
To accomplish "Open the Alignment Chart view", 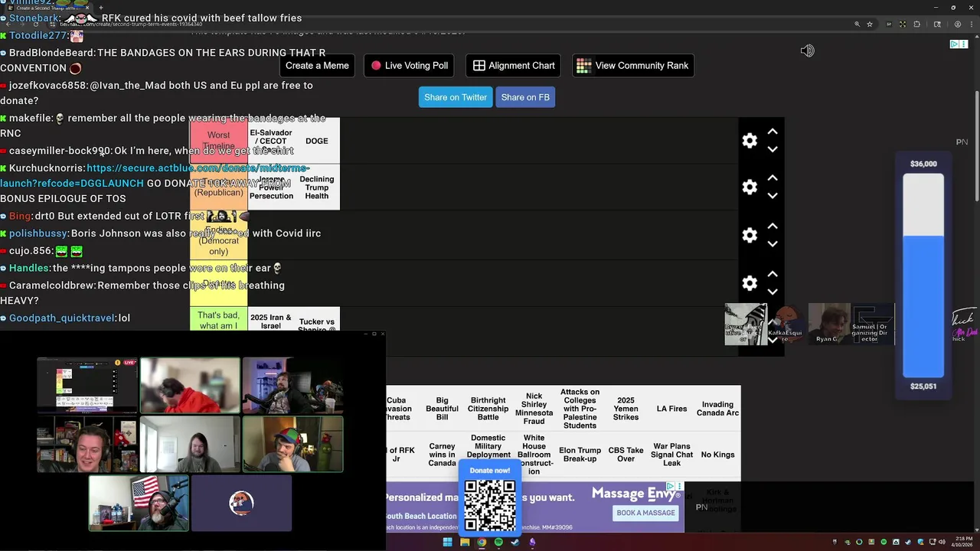I will coord(514,66).
